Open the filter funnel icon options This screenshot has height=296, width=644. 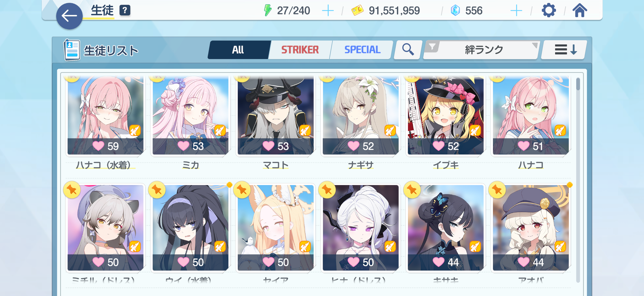coord(432,47)
